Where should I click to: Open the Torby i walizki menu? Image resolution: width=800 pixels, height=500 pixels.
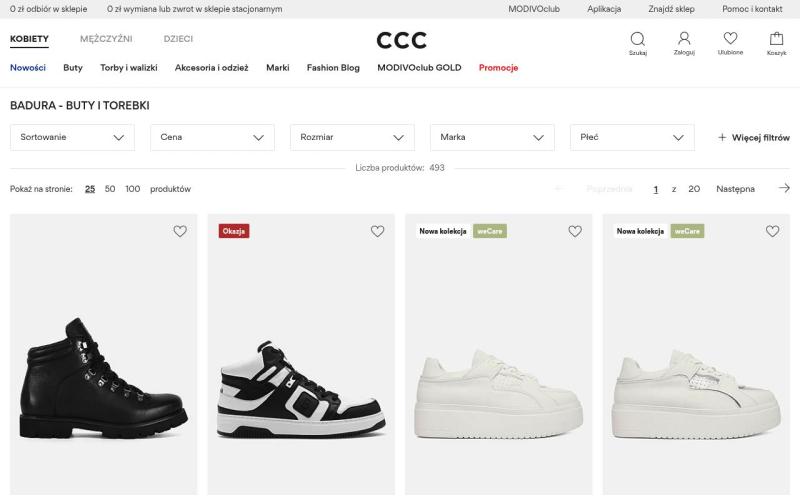pos(129,68)
